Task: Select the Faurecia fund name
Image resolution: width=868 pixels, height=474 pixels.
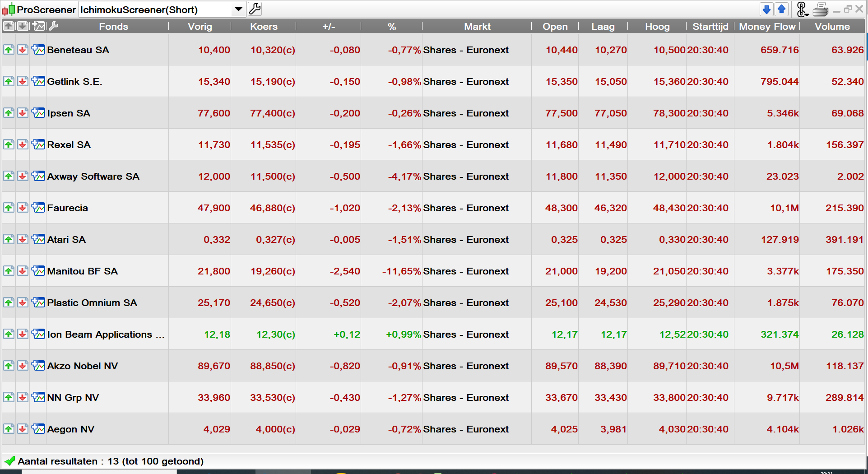Action: [x=68, y=208]
